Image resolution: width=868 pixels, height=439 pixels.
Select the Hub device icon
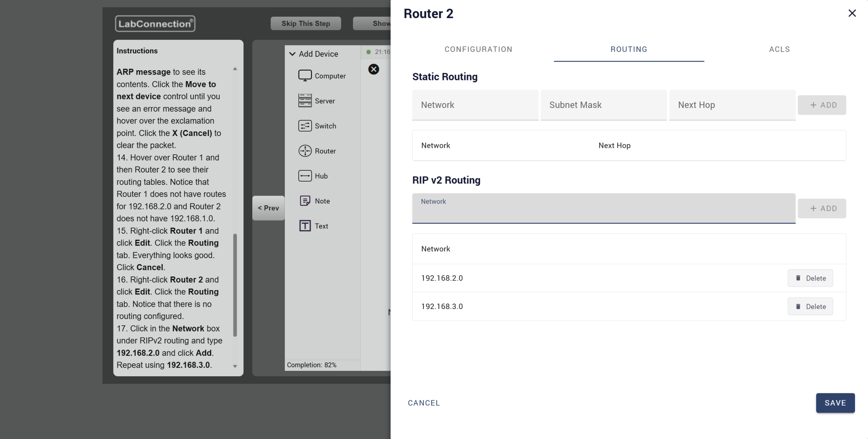pos(305,176)
